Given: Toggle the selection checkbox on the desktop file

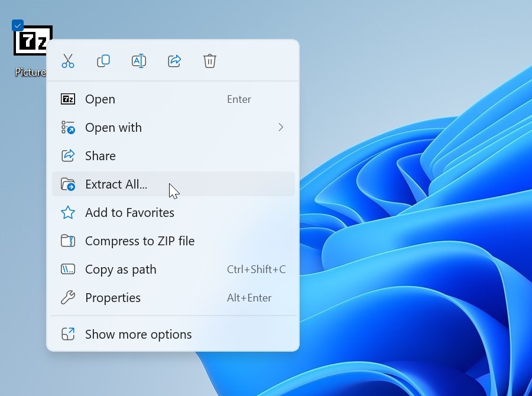Looking at the screenshot, I should click(x=18, y=25).
